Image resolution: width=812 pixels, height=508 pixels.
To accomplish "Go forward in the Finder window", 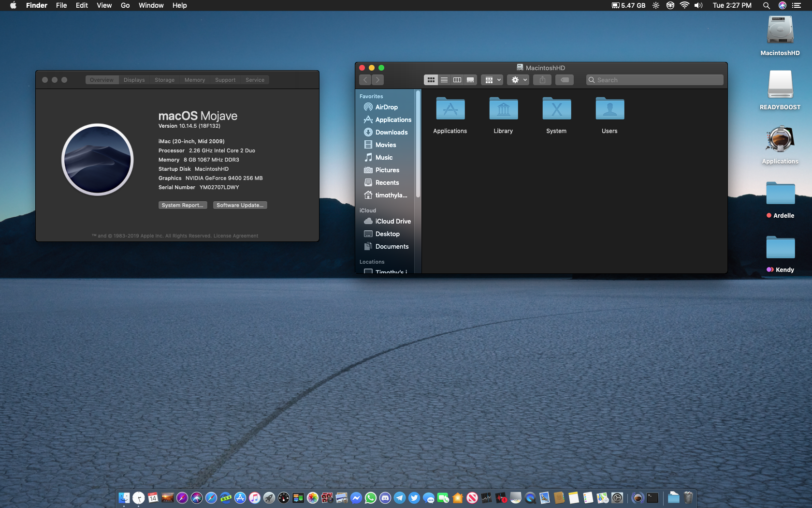I will click(378, 80).
